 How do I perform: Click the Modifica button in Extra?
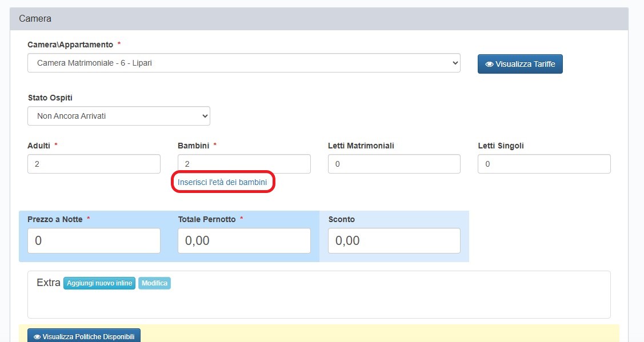pyautogui.click(x=154, y=283)
